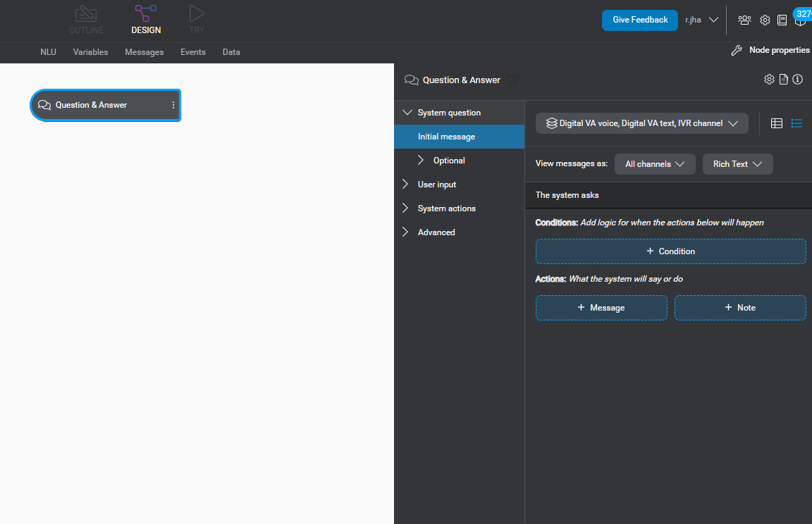
Task: Open the channel selector dropdown
Action: [641, 123]
